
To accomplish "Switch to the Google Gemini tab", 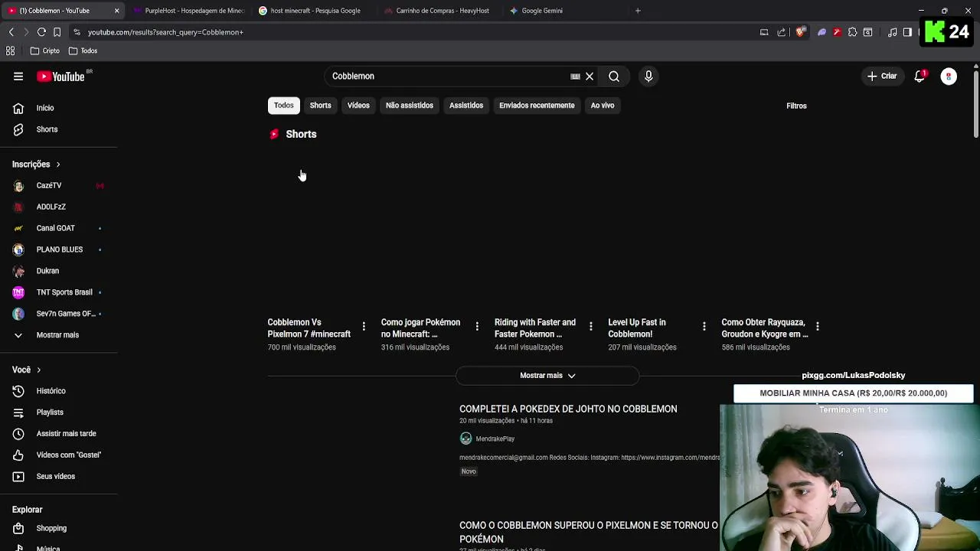I will tap(565, 11).
